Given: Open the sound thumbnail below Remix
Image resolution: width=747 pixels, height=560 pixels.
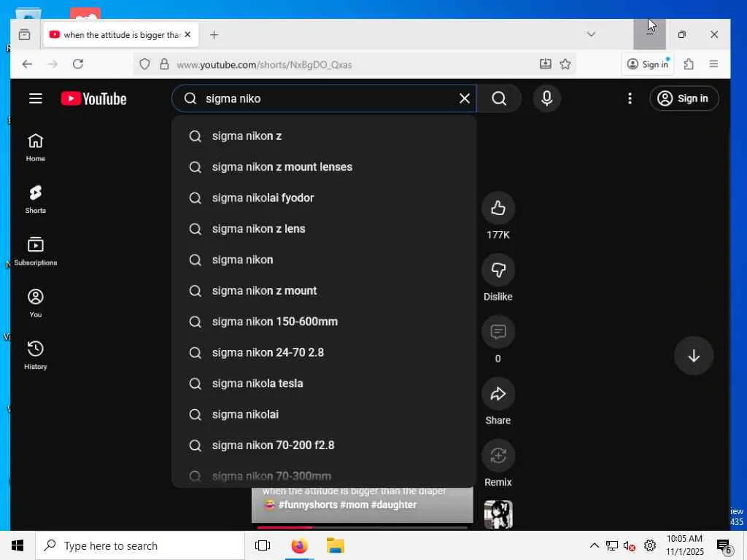Looking at the screenshot, I should tap(498, 514).
